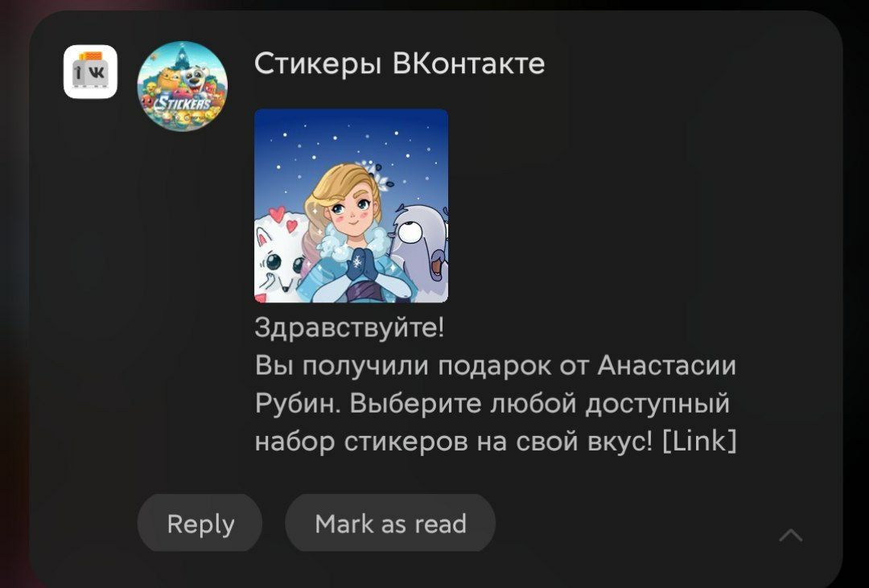The height and width of the screenshot is (588, 869).
Task: Open the sticker preview image
Action: (x=352, y=206)
